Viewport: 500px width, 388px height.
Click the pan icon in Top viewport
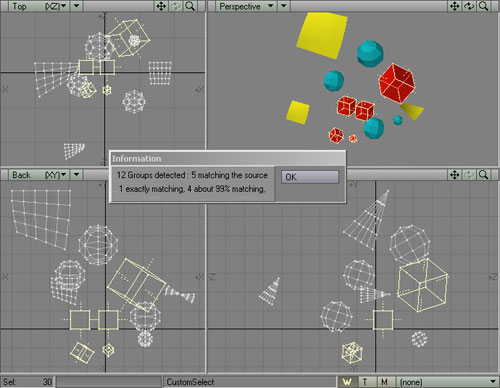tap(161, 6)
